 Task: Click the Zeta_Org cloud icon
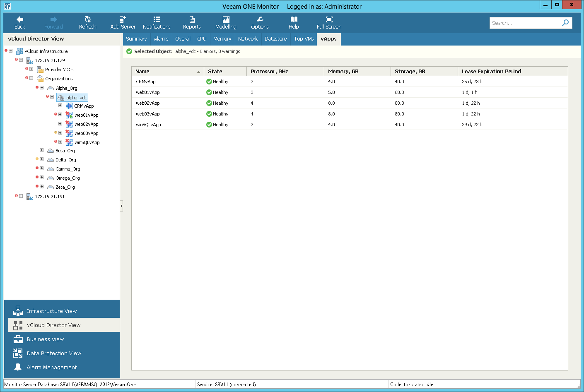[51, 187]
